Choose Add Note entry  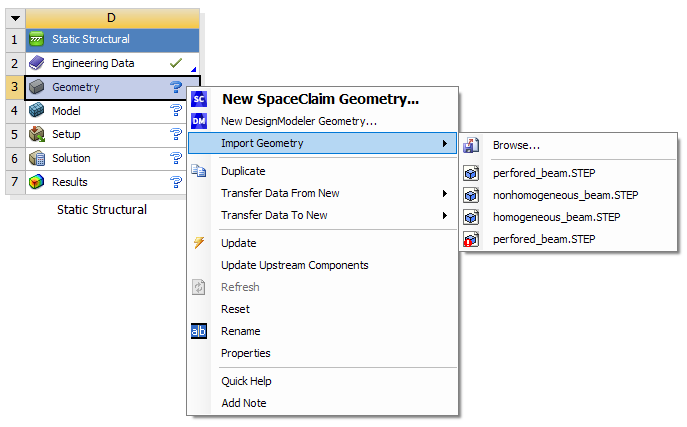323,403
